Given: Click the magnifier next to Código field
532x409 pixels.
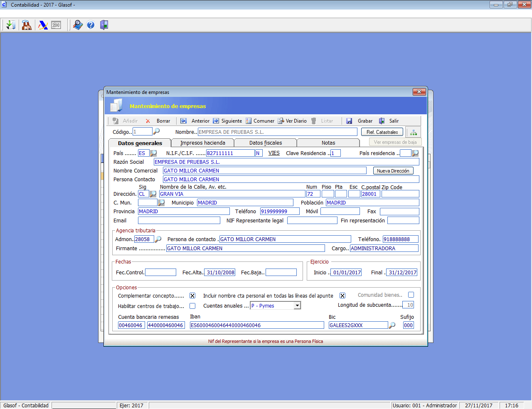Looking at the screenshot, I should click(157, 131).
